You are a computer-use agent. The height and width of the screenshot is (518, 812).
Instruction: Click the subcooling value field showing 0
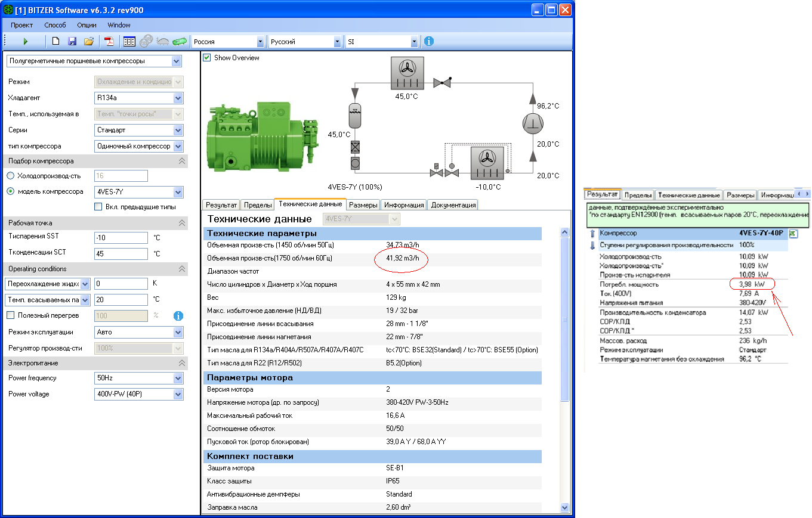click(x=121, y=284)
